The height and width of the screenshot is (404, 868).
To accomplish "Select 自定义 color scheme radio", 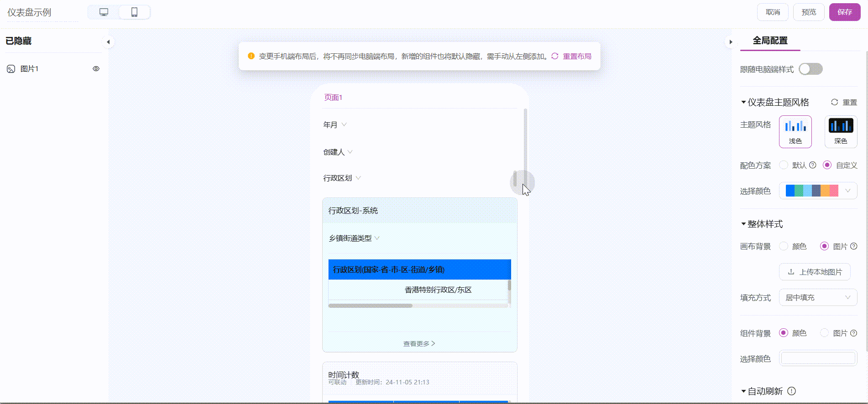I will [x=827, y=165].
